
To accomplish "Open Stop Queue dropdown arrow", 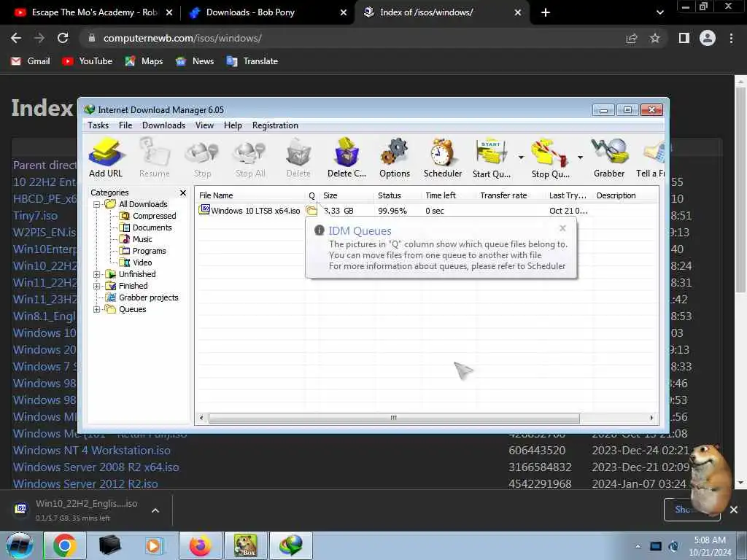I will click(580, 157).
